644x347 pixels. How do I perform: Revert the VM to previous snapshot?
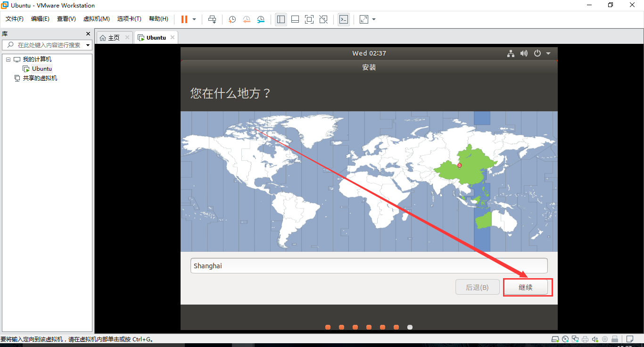pyautogui.click(x=247, y=19)
